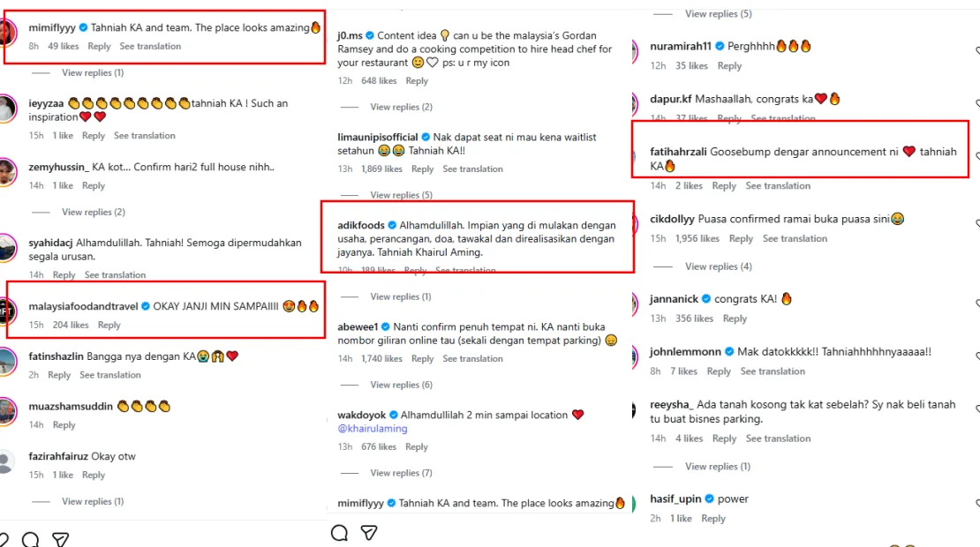The width and height of the screenshot is (980, 547).
Task: View the 1,869 likes on limaunipisofficial's comment
Action: pyautogui.click(x=381, y=169)
